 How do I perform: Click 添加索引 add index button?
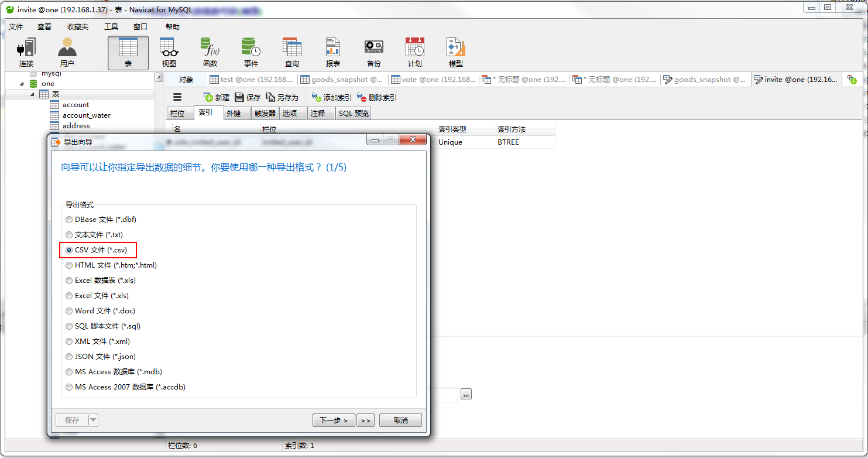pyautogui.click(x=331, y=97)
